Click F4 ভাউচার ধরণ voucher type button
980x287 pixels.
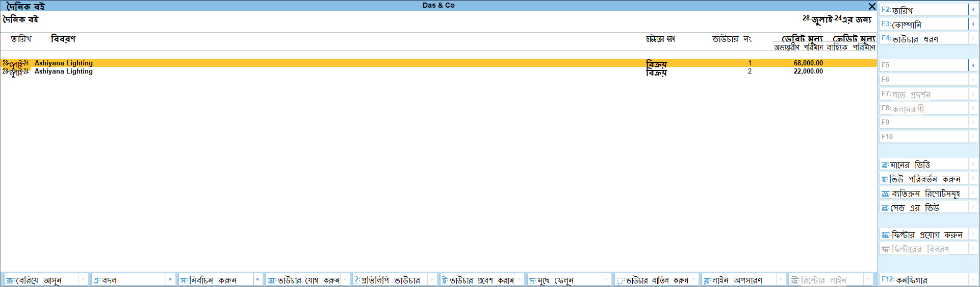923,38
